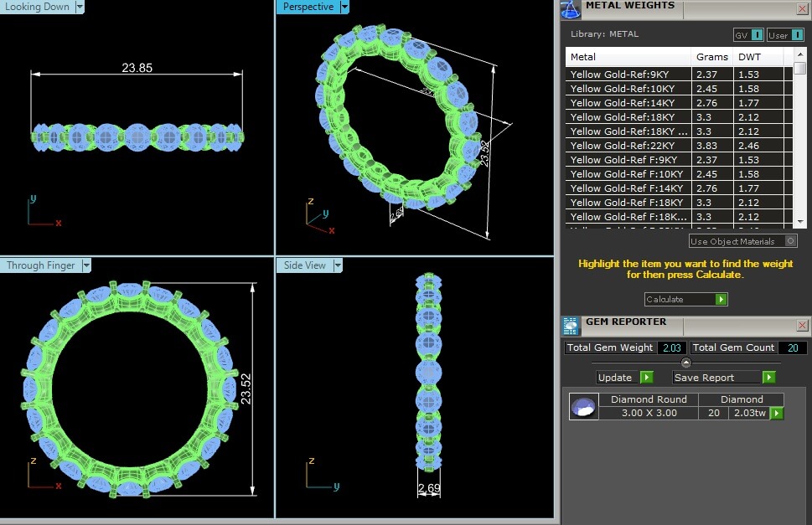The height and width of the screenshot is (525, 812).
Task: Open the Through Finger viewport menu arrow
Action: (85, 265)
